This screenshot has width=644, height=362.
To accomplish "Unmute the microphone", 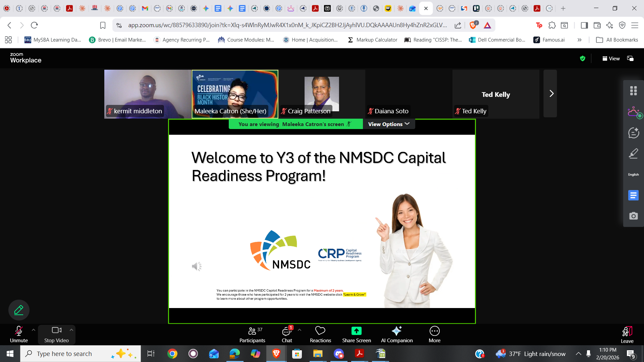I will click(x=19, y=335).
